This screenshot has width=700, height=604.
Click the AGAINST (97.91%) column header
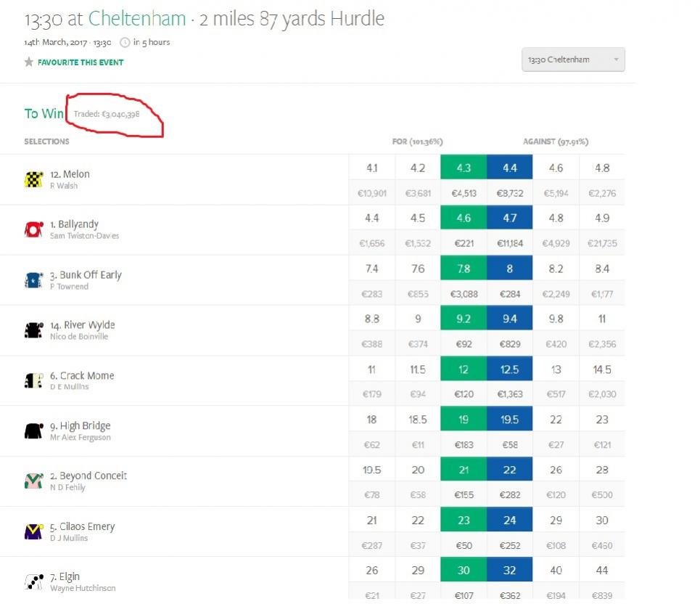click(x=556, y=142)
